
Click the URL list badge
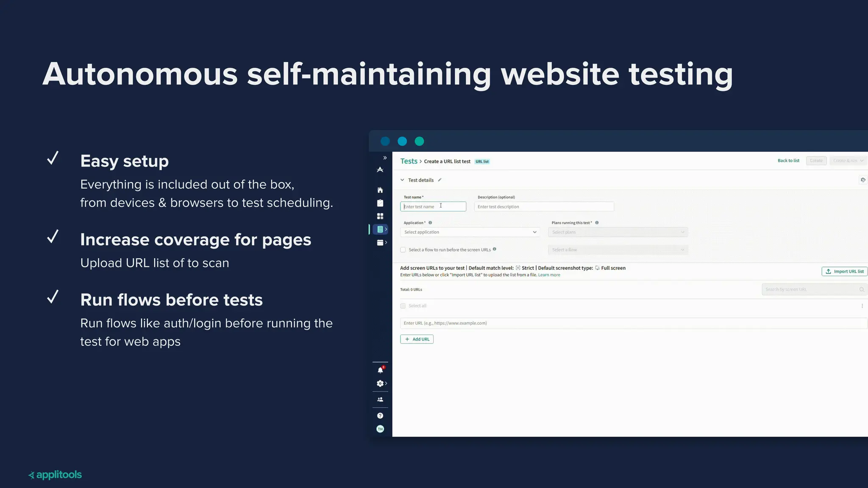point(482,161)
